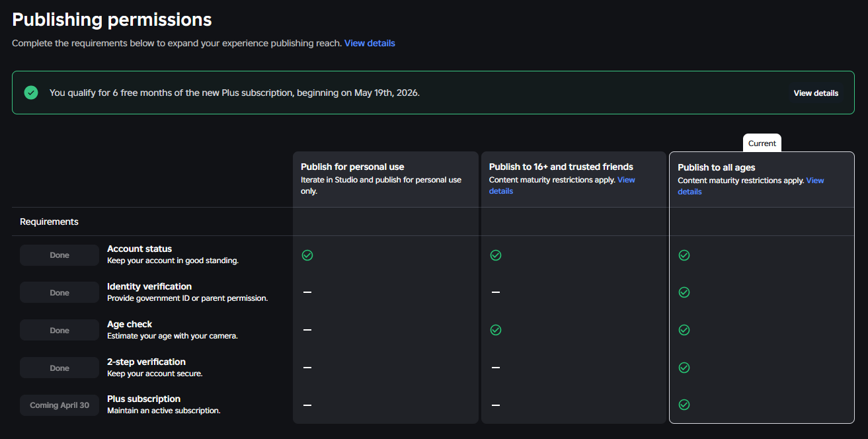868x439 pixels.
Task: Click the Publishing permissions page heading
Action: [x=112, y=19]
